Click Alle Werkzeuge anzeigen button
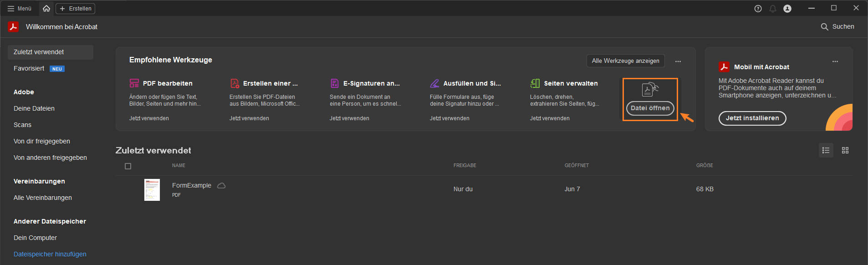This screenshot has width=868, height=265. 625,61
